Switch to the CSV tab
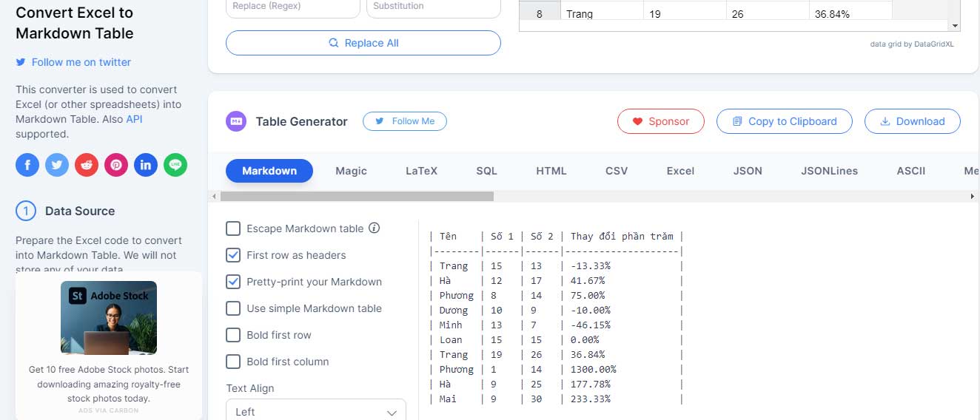 [x=617, y=171]
